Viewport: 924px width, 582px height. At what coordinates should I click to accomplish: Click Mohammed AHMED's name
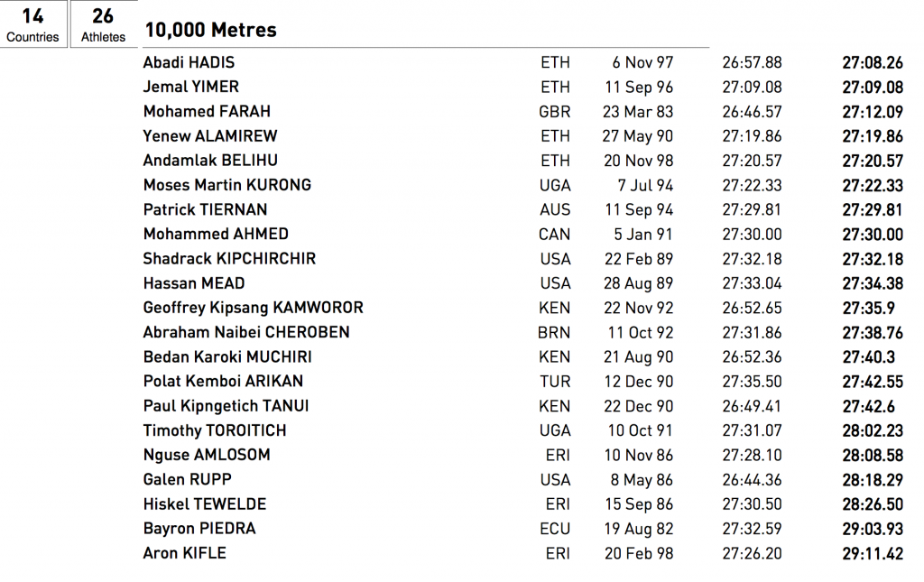click(x=216, y=234)
